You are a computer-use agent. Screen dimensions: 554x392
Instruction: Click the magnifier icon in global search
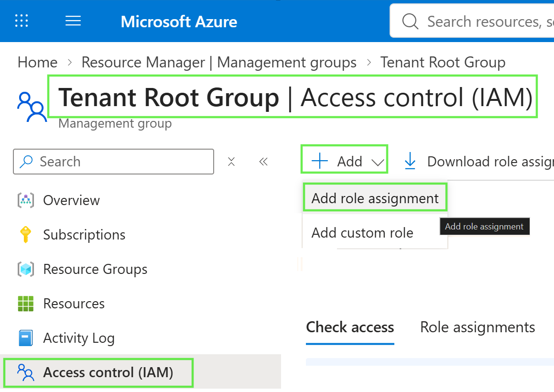tap(410, 21)
